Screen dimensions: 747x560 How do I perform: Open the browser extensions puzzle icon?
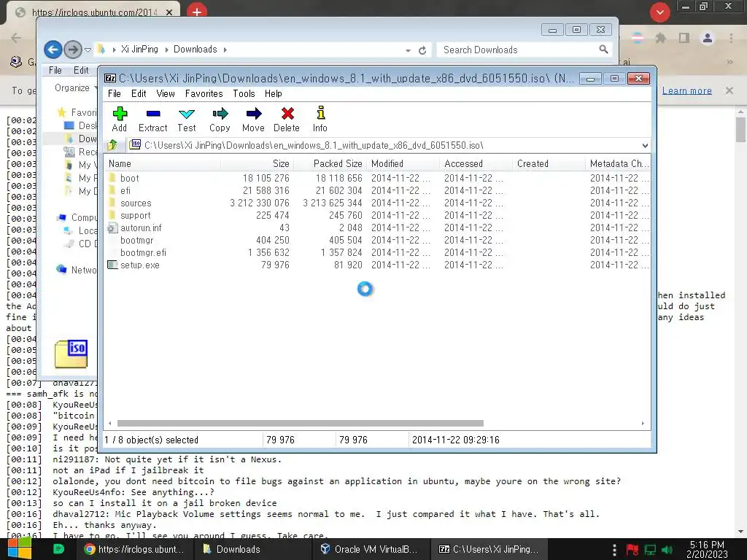tap(660, 38)
